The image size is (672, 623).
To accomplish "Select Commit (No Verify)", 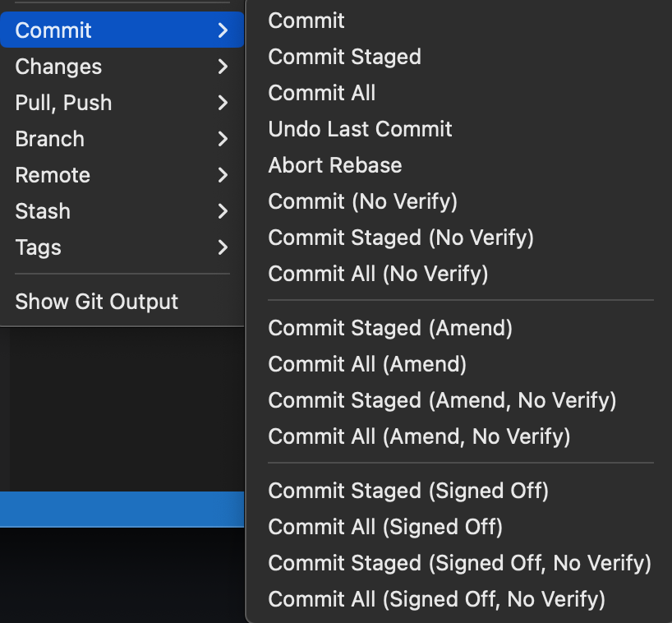I will pyautogui.click(x=362, y=201).
